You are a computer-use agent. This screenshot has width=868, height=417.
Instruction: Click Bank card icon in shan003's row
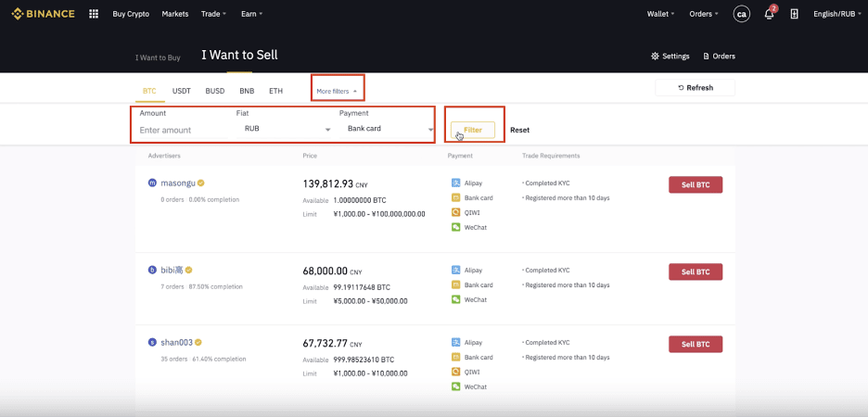(x=455, y=358)
